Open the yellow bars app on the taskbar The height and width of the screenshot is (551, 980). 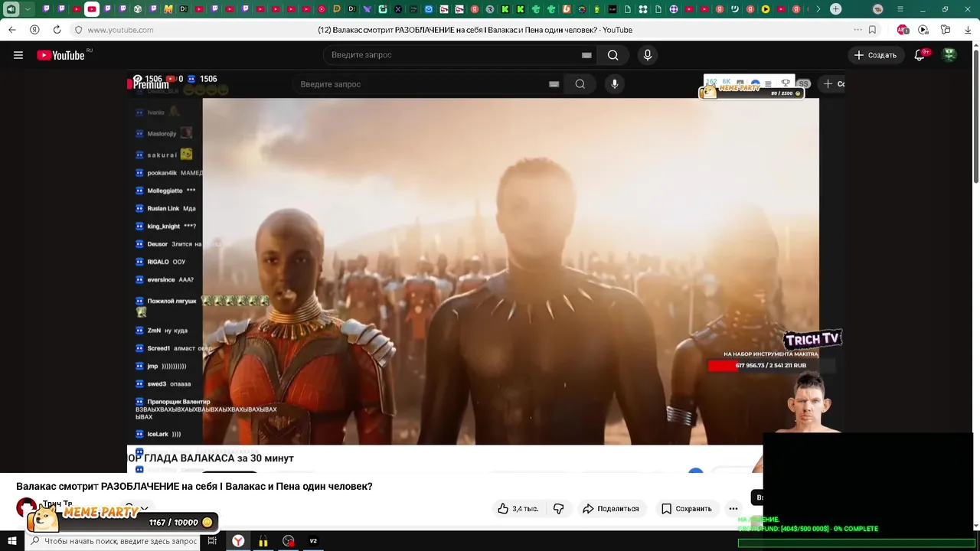[263, 541]
